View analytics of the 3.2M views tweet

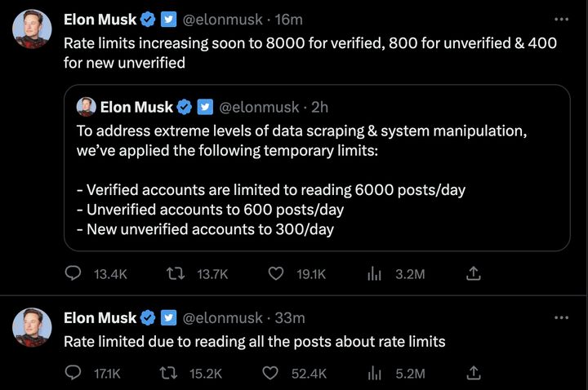375,275
